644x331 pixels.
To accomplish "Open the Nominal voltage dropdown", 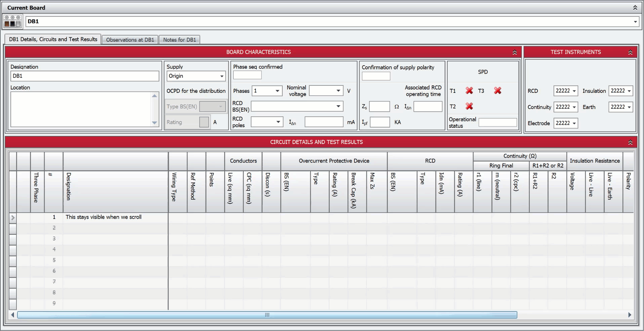I will point(338,91).
